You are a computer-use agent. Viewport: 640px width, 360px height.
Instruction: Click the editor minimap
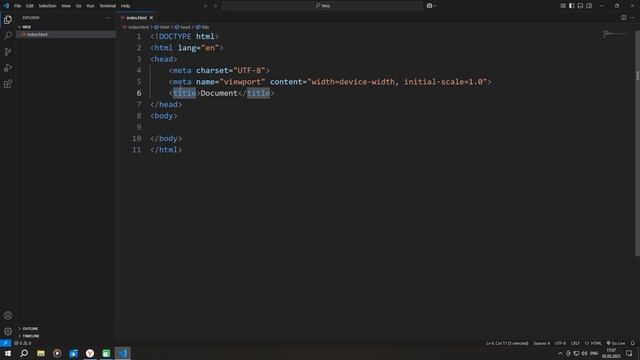pos(616,35)
